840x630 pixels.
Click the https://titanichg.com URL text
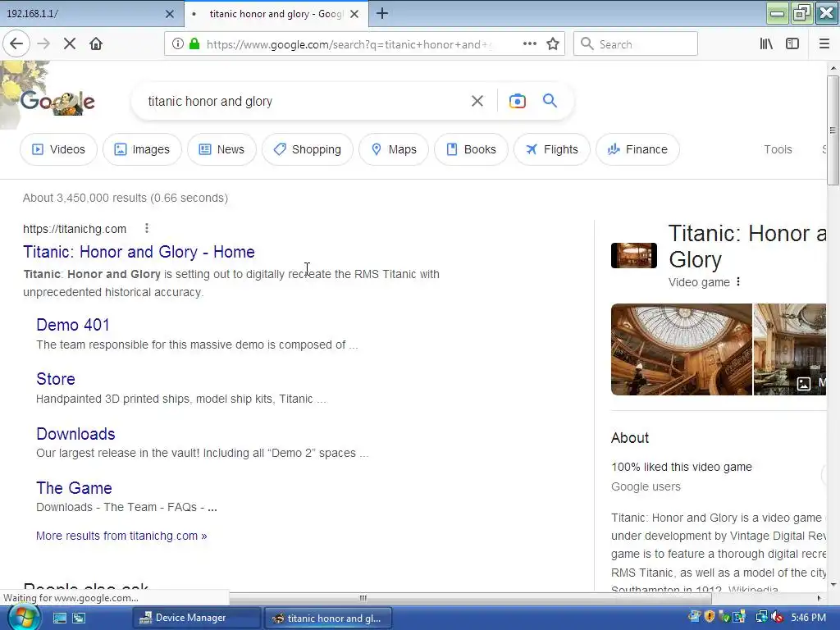(x=75, y=229)
